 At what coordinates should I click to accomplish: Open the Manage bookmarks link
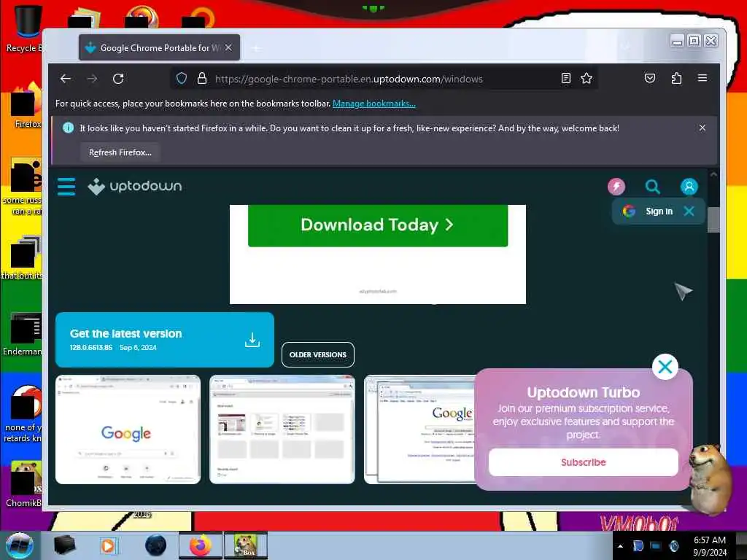click(374, 104)
